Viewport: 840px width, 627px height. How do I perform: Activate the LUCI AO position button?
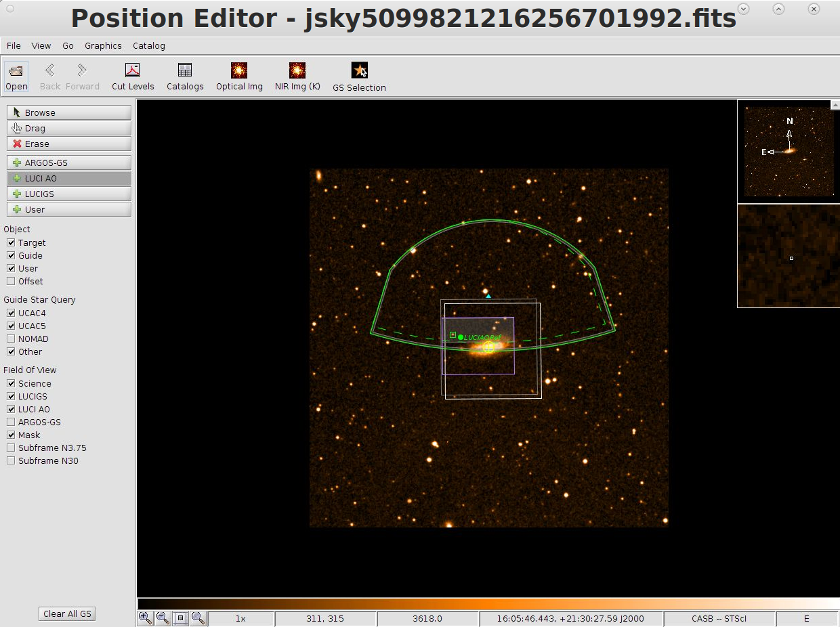[x=69, y=178]
